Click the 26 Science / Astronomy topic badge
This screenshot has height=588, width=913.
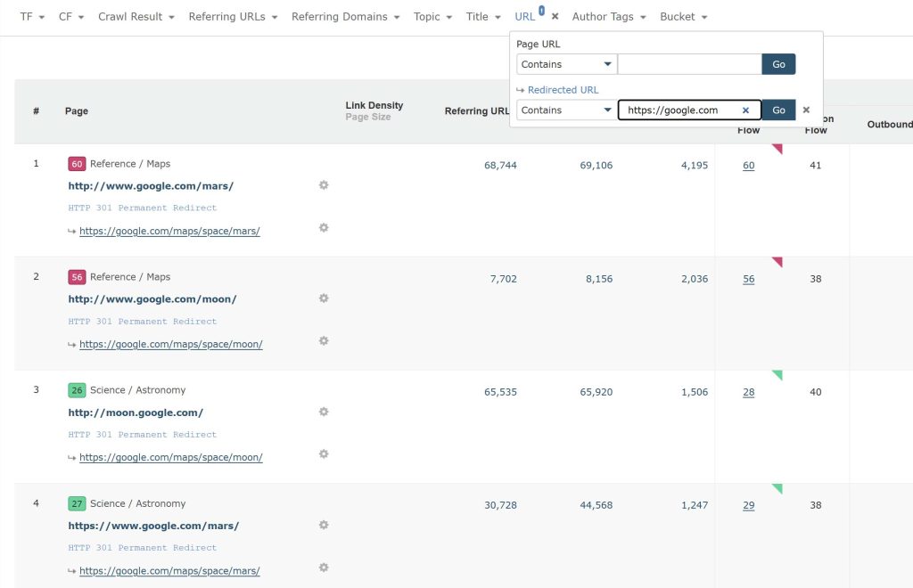coord(77,390)
